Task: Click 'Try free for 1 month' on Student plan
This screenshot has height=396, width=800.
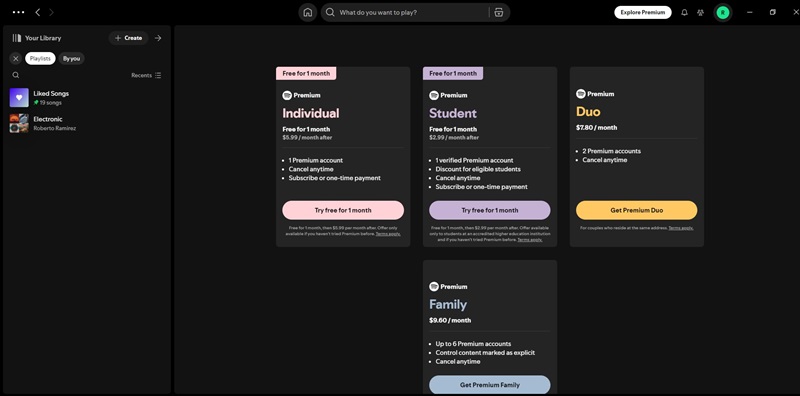Action: 490,210
